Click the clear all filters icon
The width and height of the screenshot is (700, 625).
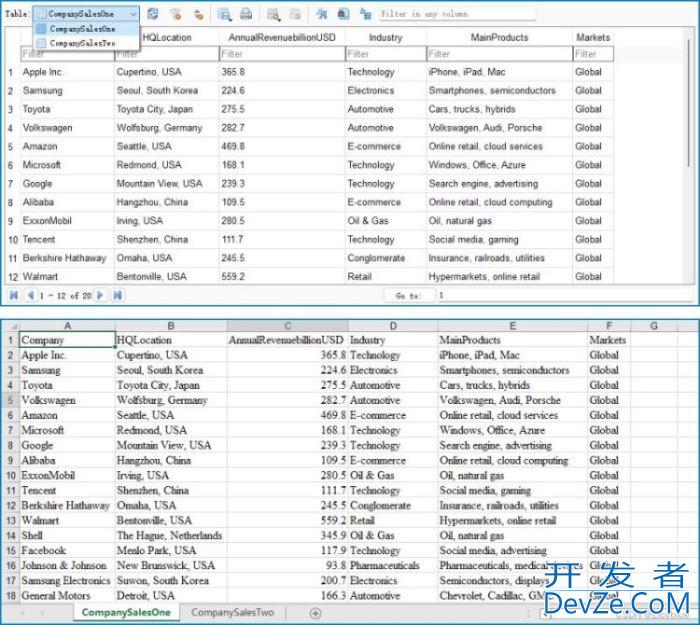176,14
